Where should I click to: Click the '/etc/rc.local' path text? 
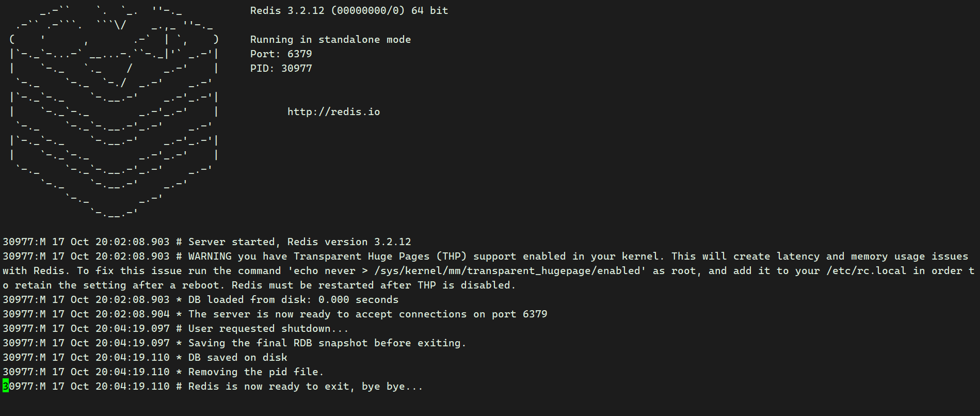(866, 271)
